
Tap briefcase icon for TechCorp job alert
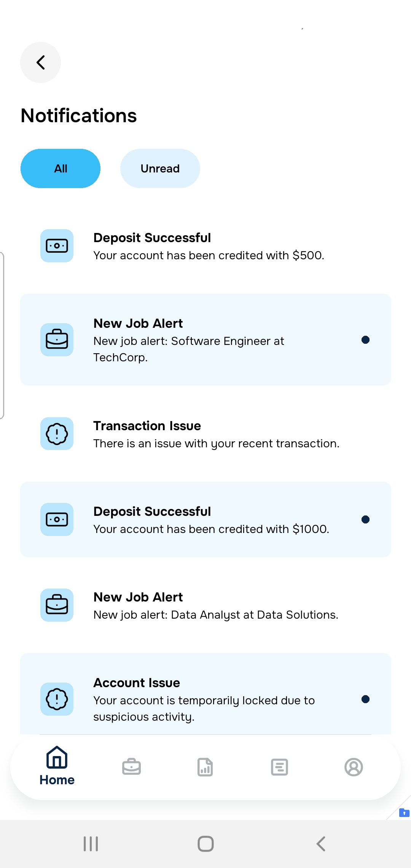[x=57, y=340]
